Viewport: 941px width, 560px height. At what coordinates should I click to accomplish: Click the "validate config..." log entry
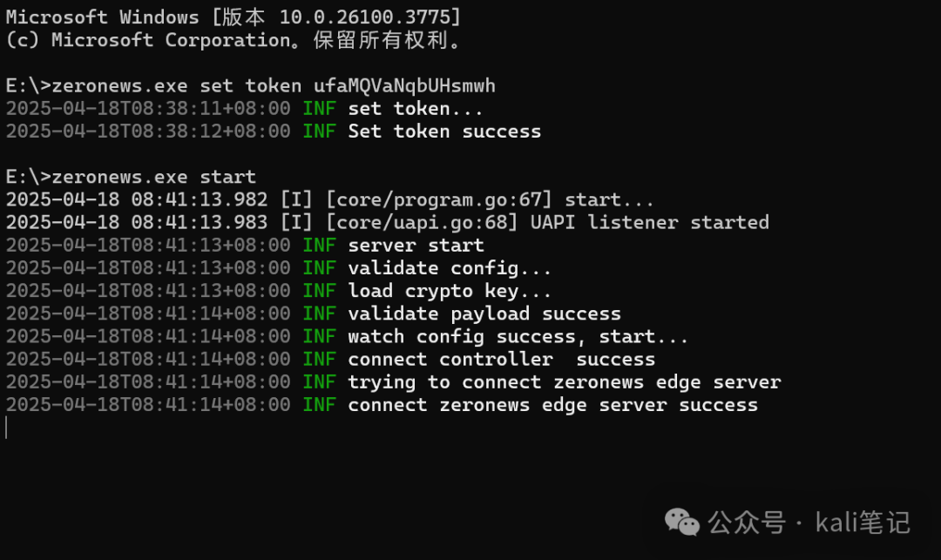[x=450, y=268]
